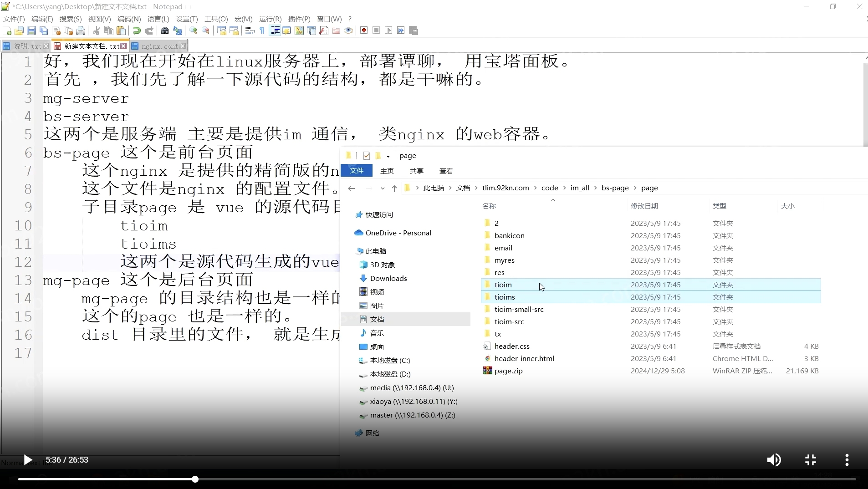Click the Close document toolbar icon
Viewport: 868px width, 489px height.
tap(56, 31)
